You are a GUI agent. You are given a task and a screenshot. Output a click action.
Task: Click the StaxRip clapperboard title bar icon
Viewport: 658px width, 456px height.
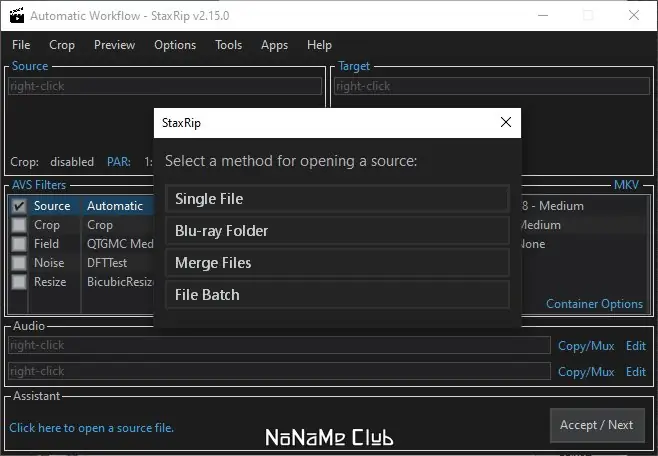[x=17, y=16]
